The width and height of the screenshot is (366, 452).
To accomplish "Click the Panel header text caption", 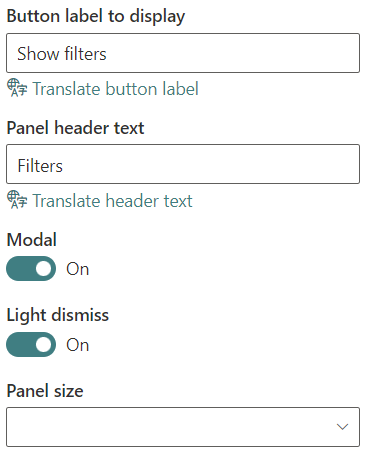I will click(x=76, y=128).
